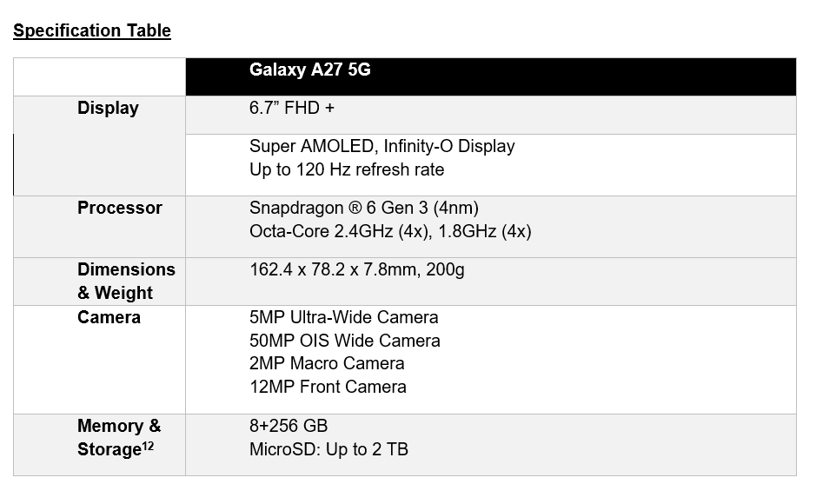The width and height of the screenshot is (836, 504).
Task: Click the Up to 120 Hz refresh rate line
Action: coord(347,169)
